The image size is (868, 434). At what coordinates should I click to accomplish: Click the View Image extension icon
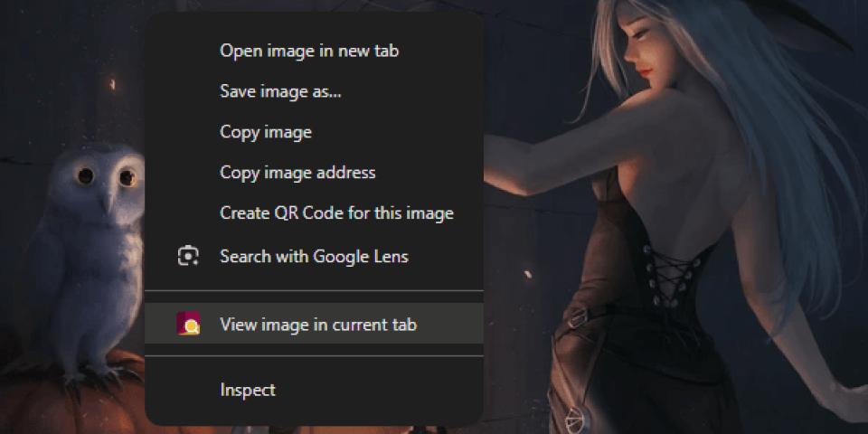[188, 324]
